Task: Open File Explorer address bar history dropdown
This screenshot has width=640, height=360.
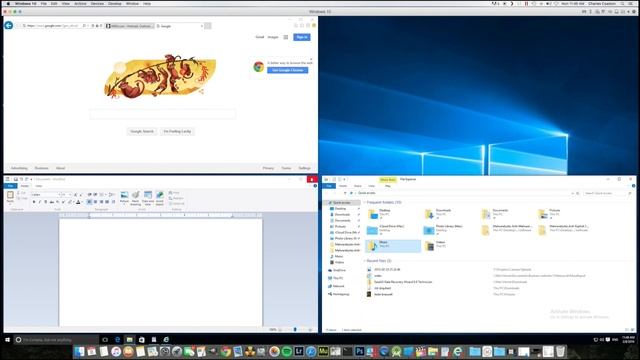Action: click(573, 193)
